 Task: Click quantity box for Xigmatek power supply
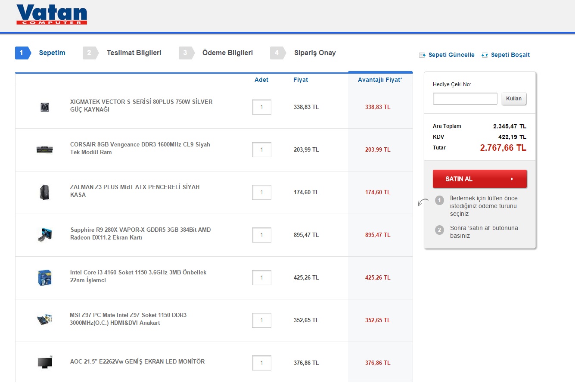(261, 107)
